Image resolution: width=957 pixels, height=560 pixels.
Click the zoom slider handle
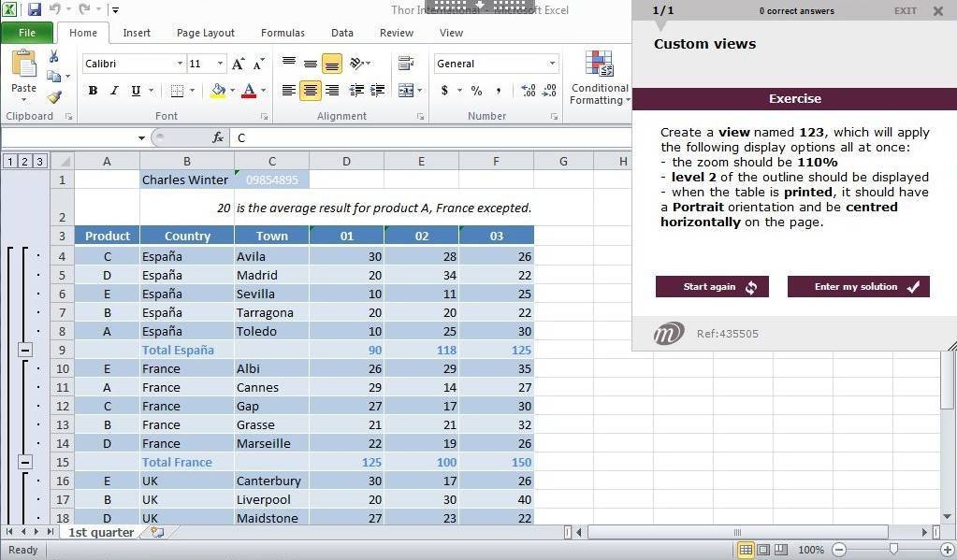point(893,550)
